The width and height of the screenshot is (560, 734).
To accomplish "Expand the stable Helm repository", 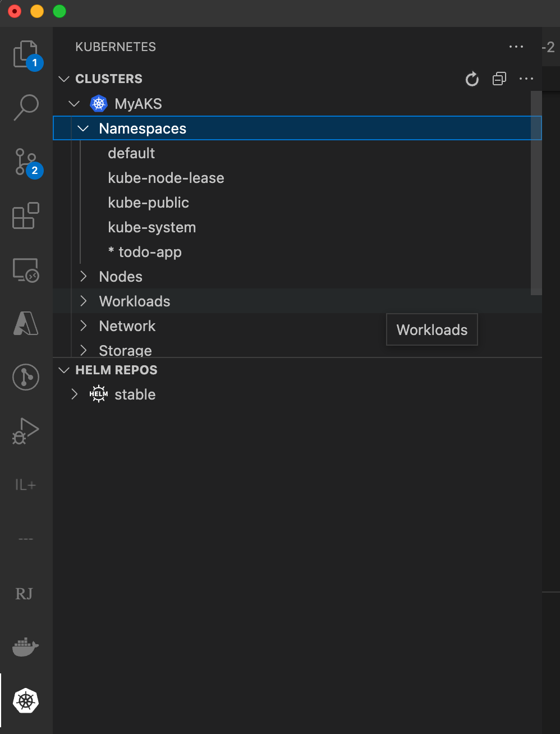I will 75,394.
